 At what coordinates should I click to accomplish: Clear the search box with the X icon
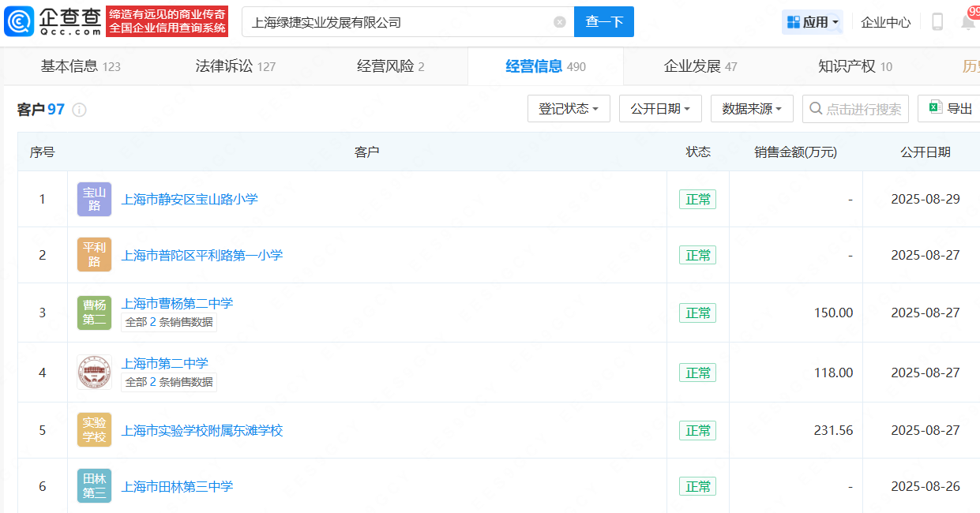560,22
